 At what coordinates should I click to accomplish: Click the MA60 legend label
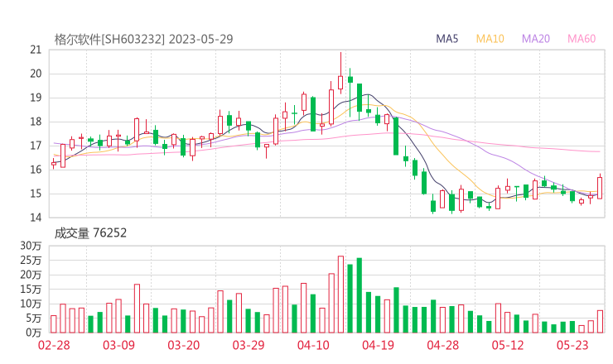click(582, 39)
